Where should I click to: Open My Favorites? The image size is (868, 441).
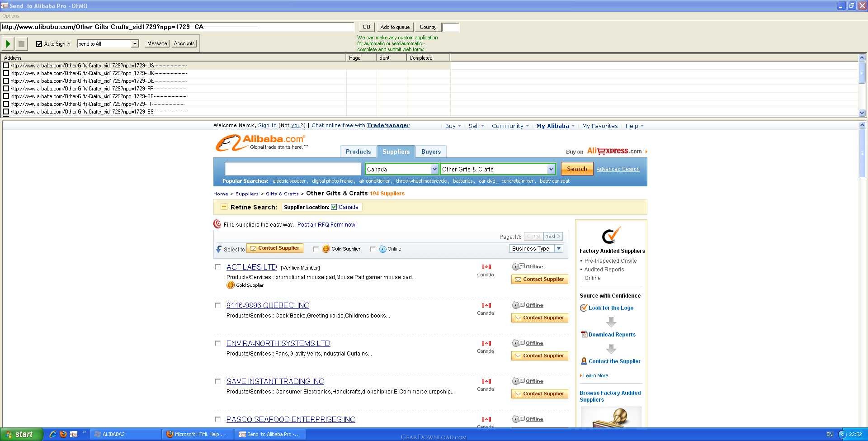pyautogui.click(x=600, y=126)
